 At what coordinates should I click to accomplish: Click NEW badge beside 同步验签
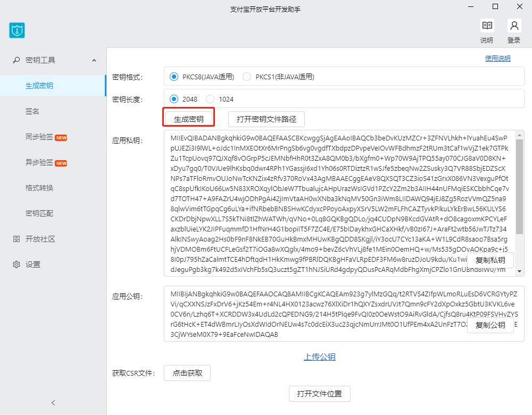[61, 138]
